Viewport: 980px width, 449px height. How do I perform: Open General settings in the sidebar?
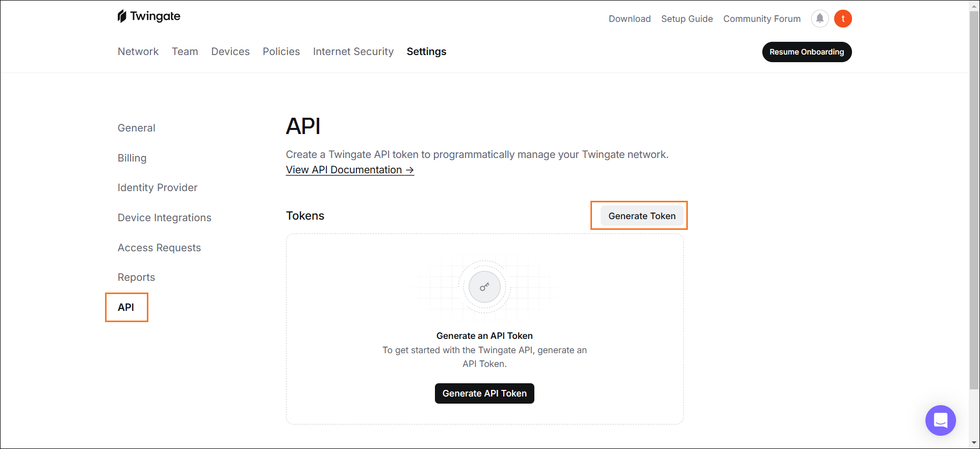[x=136, y=128]
